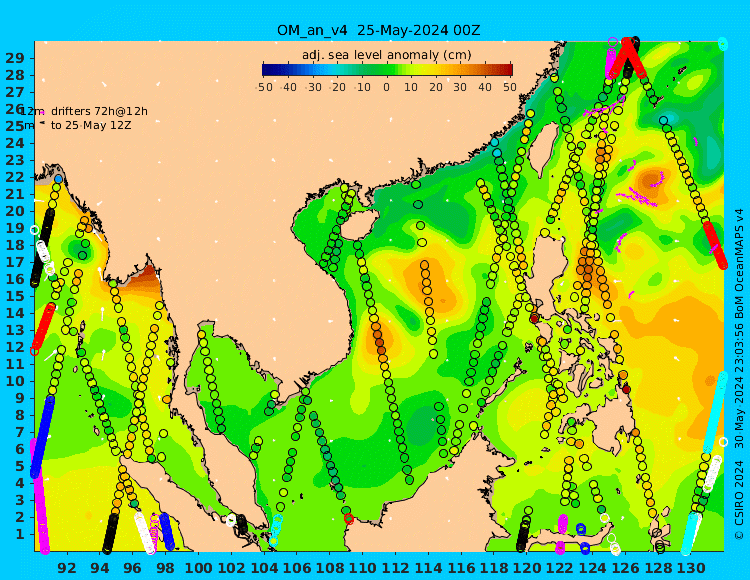Screen dimensions: 750x580
Task: Click longitude axis label "100"
Action: [198, 568]
